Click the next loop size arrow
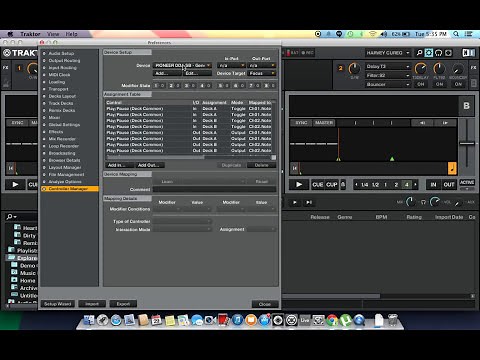Viewport: 480px width, 360px height. [x=415, y=185]
